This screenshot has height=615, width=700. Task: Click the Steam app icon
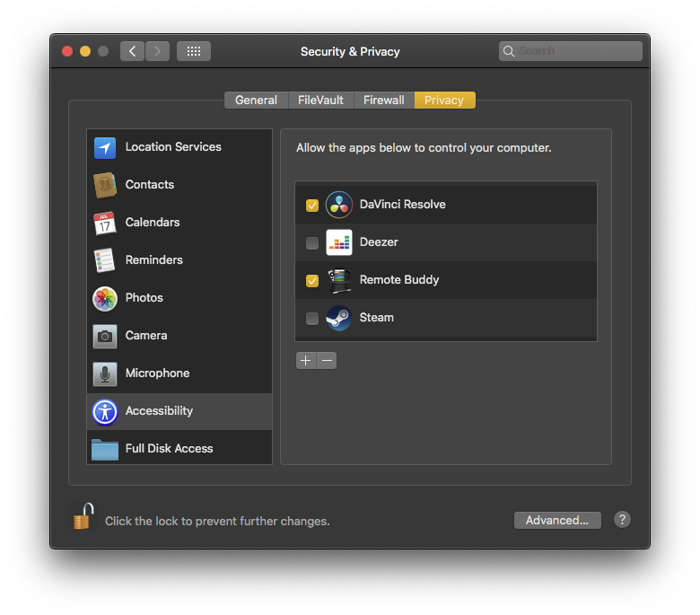click(339, 318)
